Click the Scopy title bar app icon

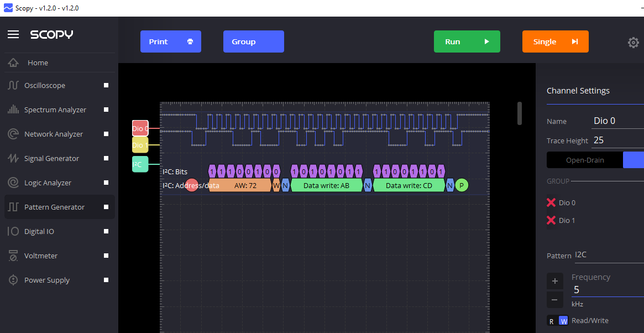point(8,8)
